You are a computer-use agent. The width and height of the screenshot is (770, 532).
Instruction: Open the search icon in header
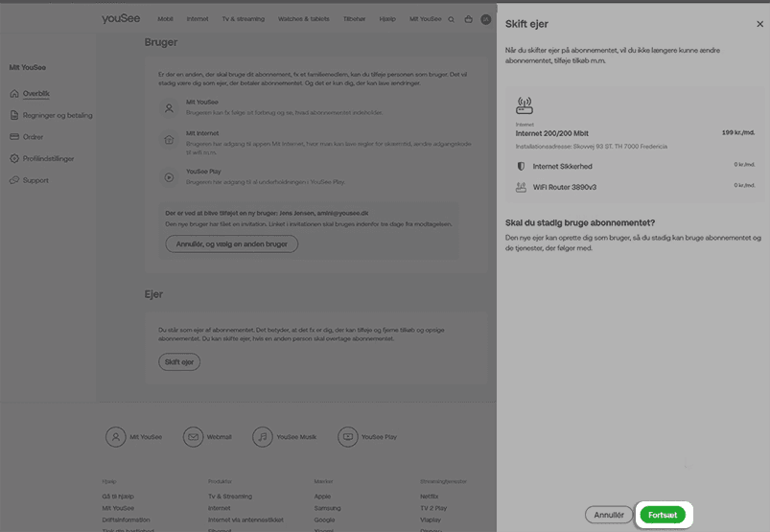452,19
